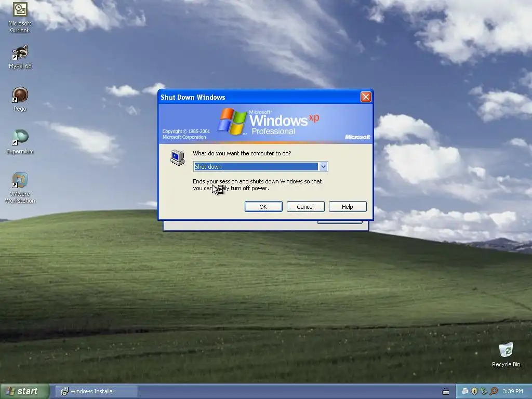Click the 3:39 PM taskbar clock
This screenshot has height=399, width=532.
click(512, 391)
